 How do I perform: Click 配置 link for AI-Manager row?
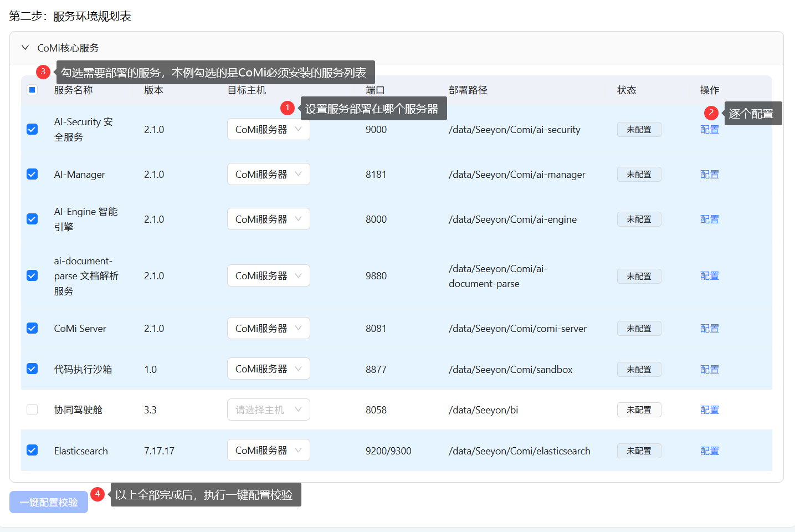pyautogui.click(x=710, y=174)
